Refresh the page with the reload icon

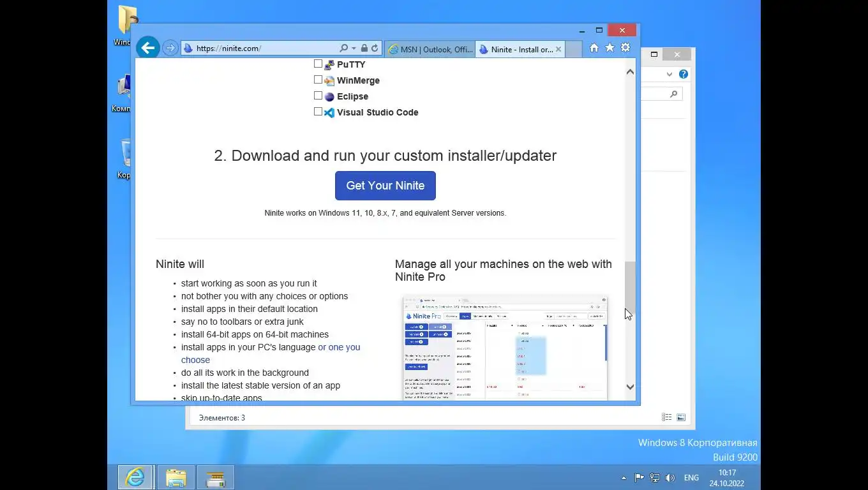tap(375, 48)
